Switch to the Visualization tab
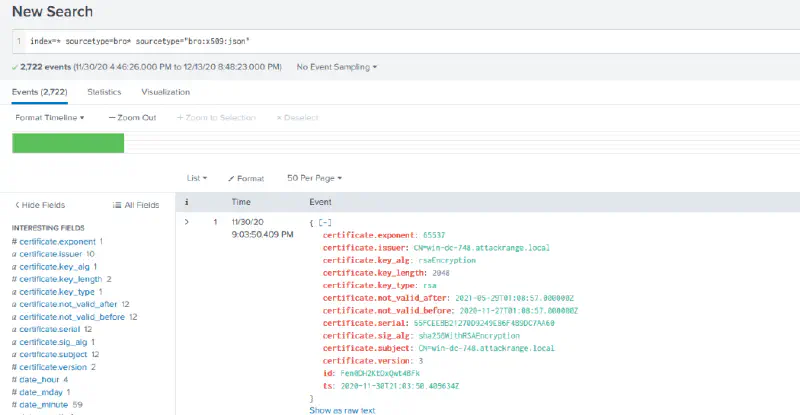 165,92
